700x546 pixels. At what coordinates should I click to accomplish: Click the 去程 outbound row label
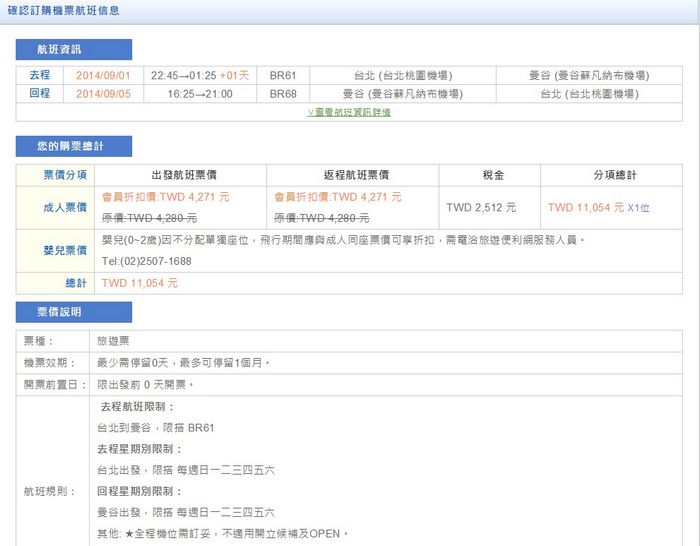pos(40,75)
